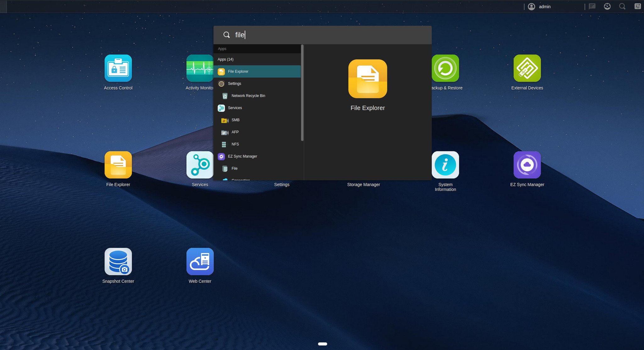This screenshot has height=350, width=644.
Task: Select the NFS search result
Action: pos(235,144)
